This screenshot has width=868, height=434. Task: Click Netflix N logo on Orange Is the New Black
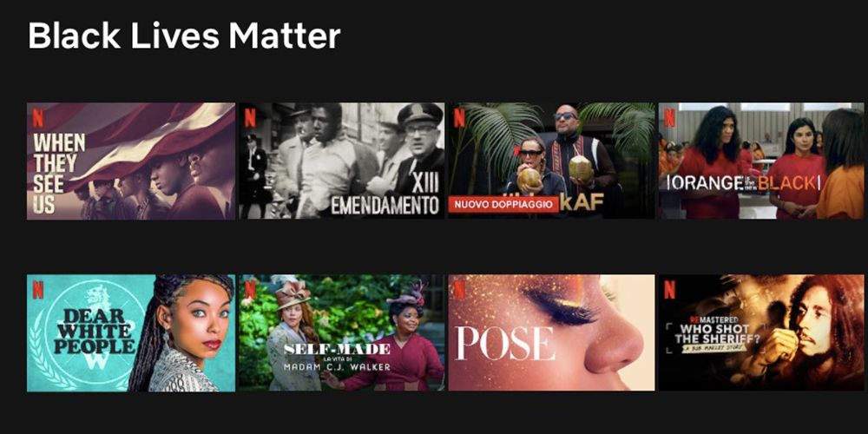point(669,118)
